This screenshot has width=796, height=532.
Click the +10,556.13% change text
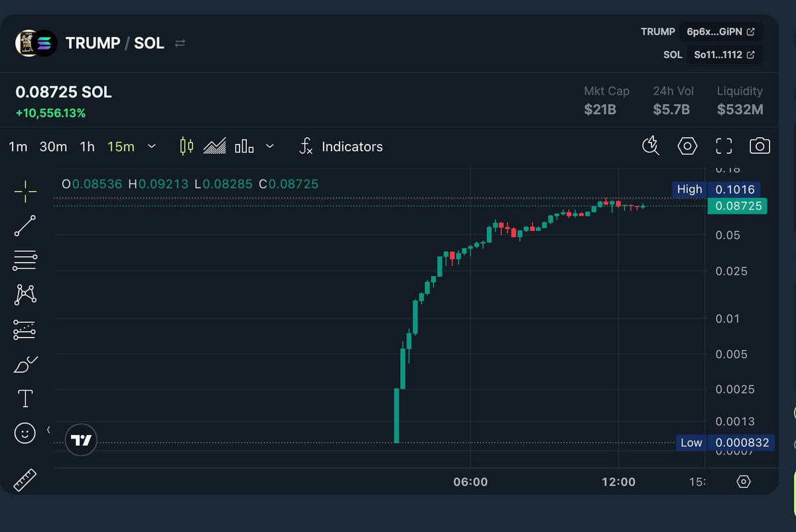[50, 113]
